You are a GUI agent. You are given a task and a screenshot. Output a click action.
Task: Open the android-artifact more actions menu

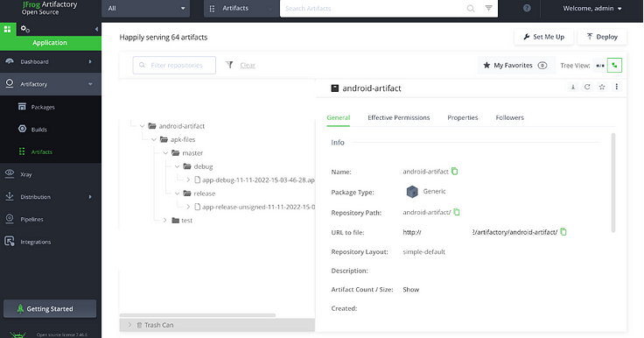pyautogui.click(x=617, y=87)
